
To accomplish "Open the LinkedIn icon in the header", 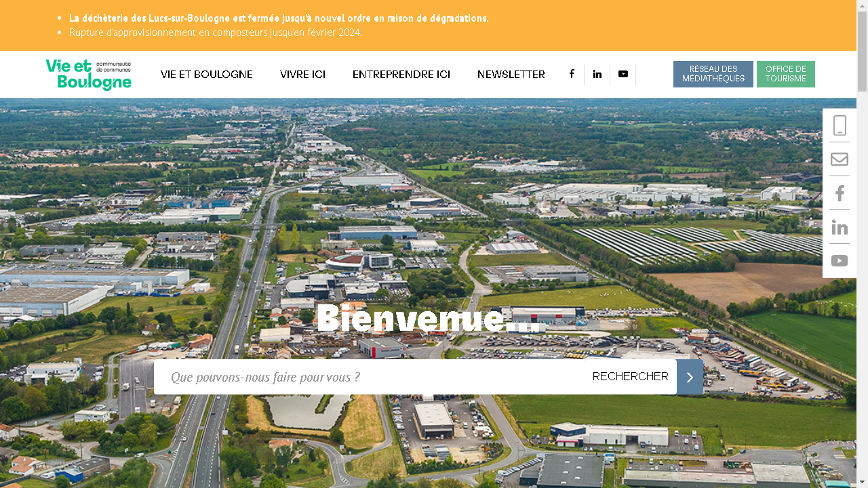I will coord(597,75).
